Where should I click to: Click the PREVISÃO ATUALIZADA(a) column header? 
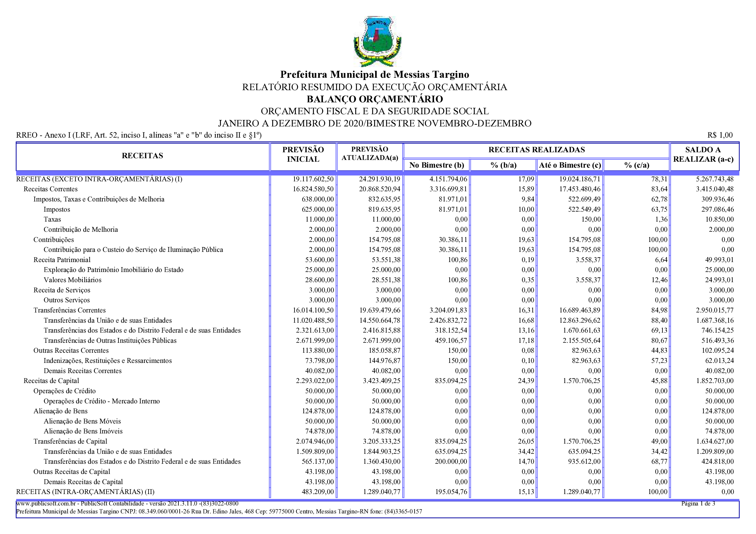(x=369, y=153)
